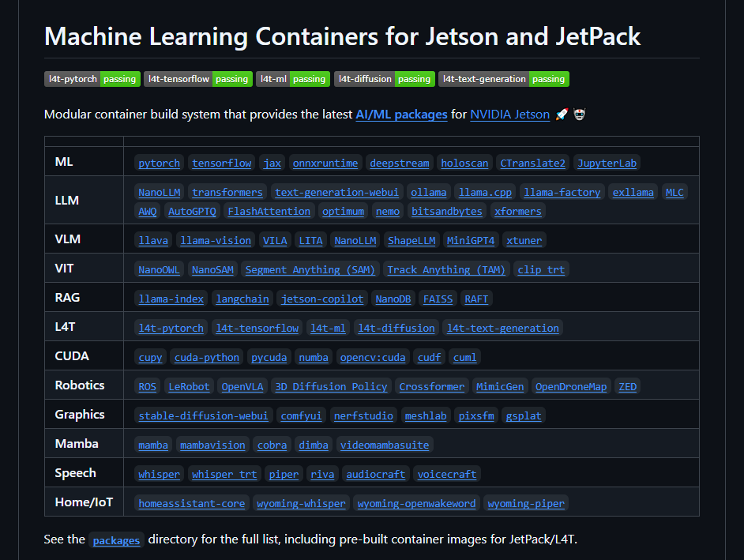Open the OpenDroneMap link
This screenshot has height=560, width=744.
point(571,387)
